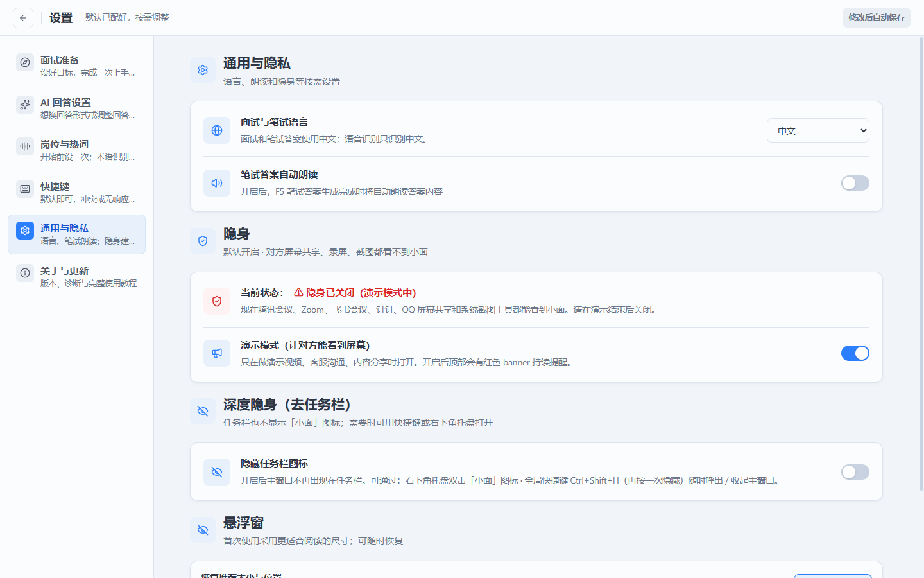
Task: Open the 中文 language dropdown
Action: coord(818,130)
